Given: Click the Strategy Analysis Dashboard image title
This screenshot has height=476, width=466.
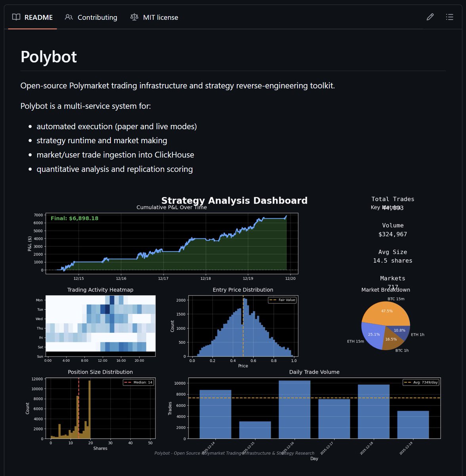Looking at the screenshot, I should (x=234, y=201).
